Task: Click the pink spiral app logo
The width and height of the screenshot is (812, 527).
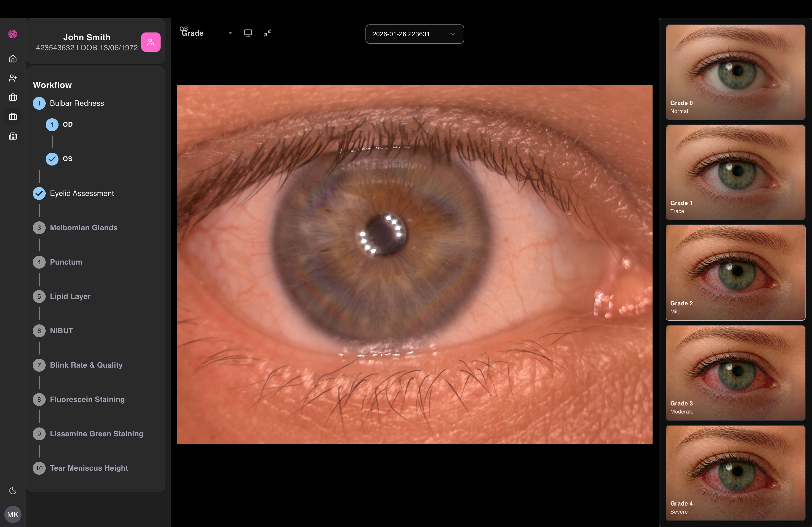Action: [13, 34]
